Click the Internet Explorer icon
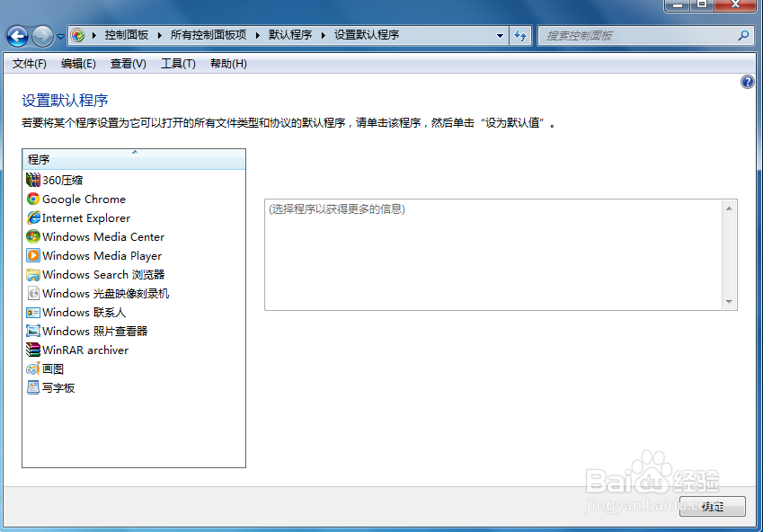Screen dimensions: 763x532 point(33,218)
